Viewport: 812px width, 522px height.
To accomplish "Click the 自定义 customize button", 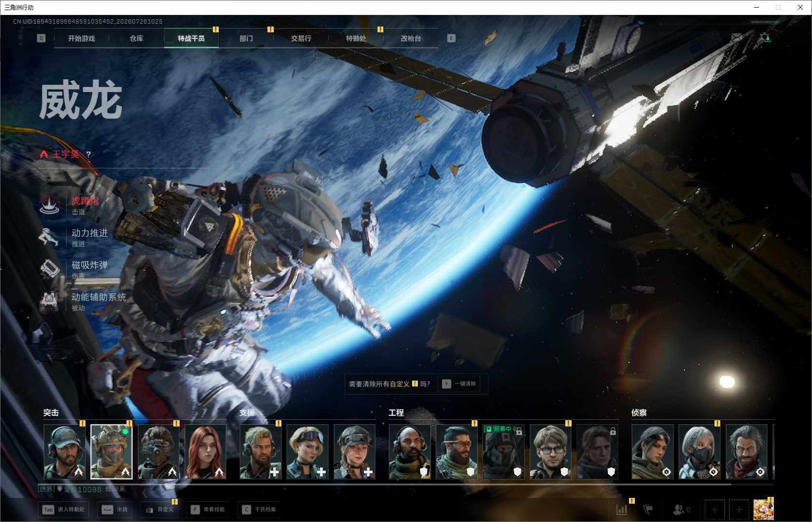I will pyautogui.click(x=160, y=509).
